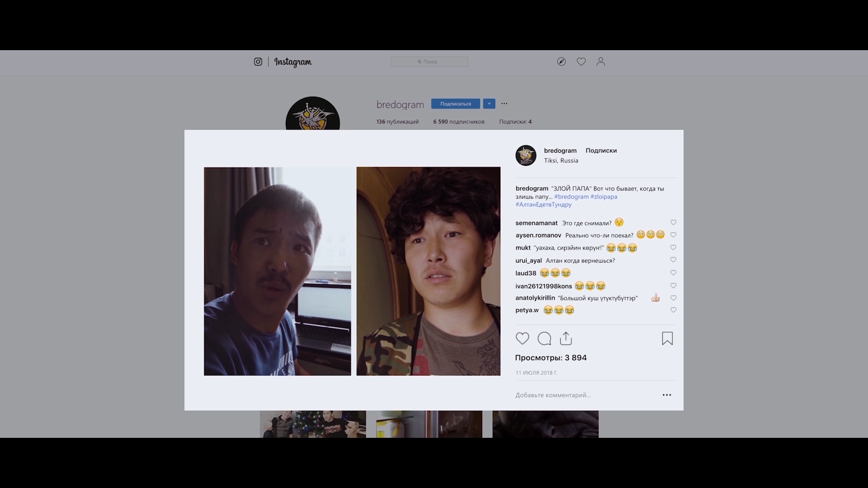Click the thumbs-up emoji in anatolykirillin's comment
This screenshot has height=488, width=868.
655,298
